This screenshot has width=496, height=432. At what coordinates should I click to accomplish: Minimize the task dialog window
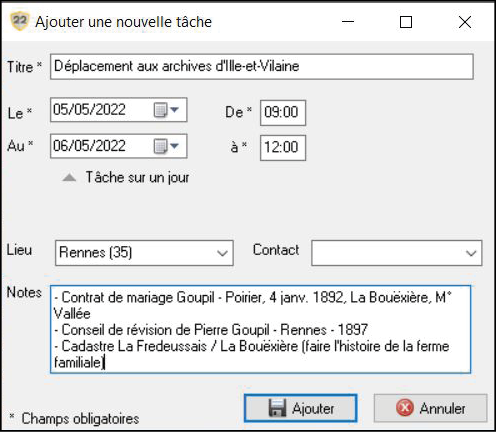pyautogui.click(x=348, y=22)
